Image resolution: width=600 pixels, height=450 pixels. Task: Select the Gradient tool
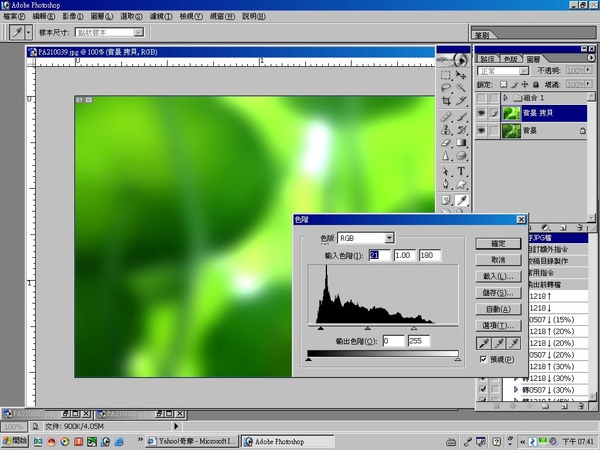pos(461,143)
